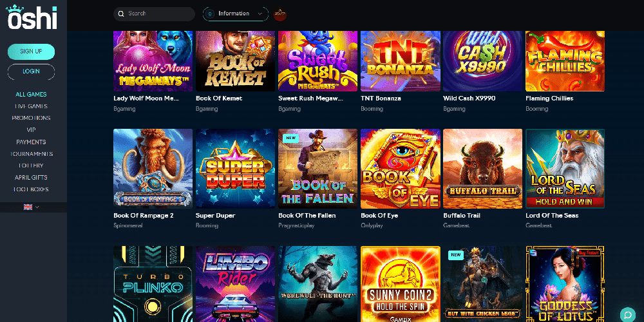Image resolution: width=644 pixels, height=322 pixels.
Task: Go to the Payments page
Action: (x=31, y=142)
